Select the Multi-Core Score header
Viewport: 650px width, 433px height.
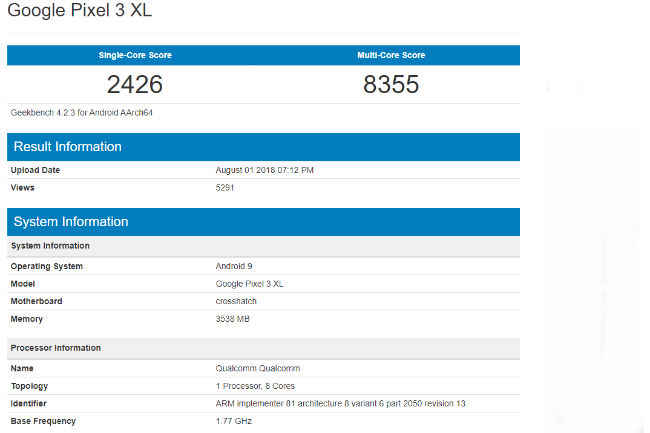click(391, 55)
